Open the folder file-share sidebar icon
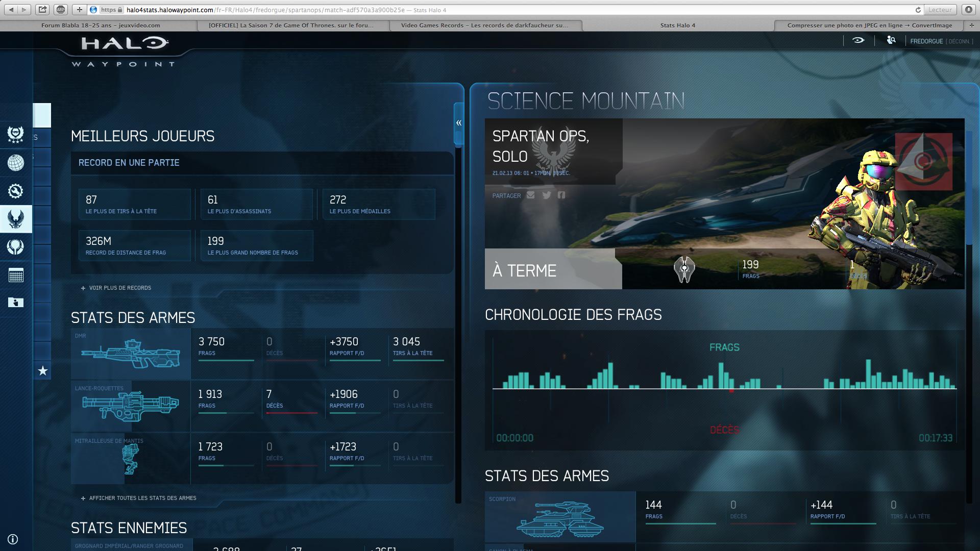 [16, 303]
